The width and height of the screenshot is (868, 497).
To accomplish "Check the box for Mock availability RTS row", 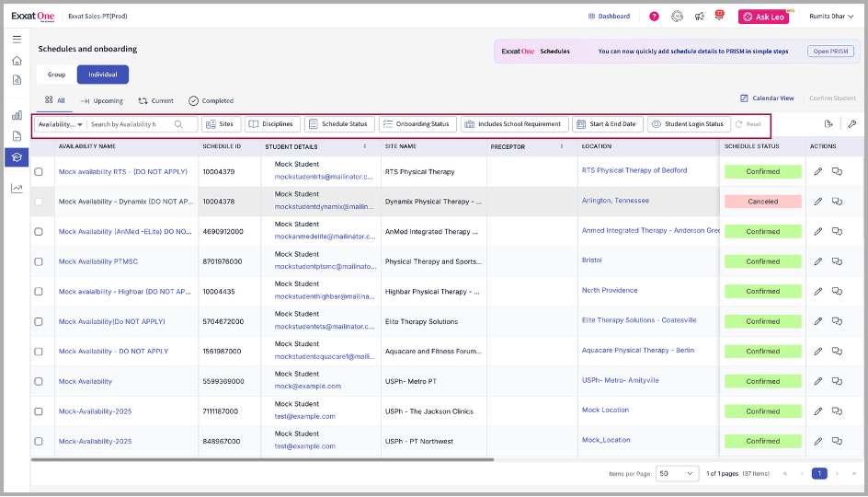I will (x=39, y=172).
